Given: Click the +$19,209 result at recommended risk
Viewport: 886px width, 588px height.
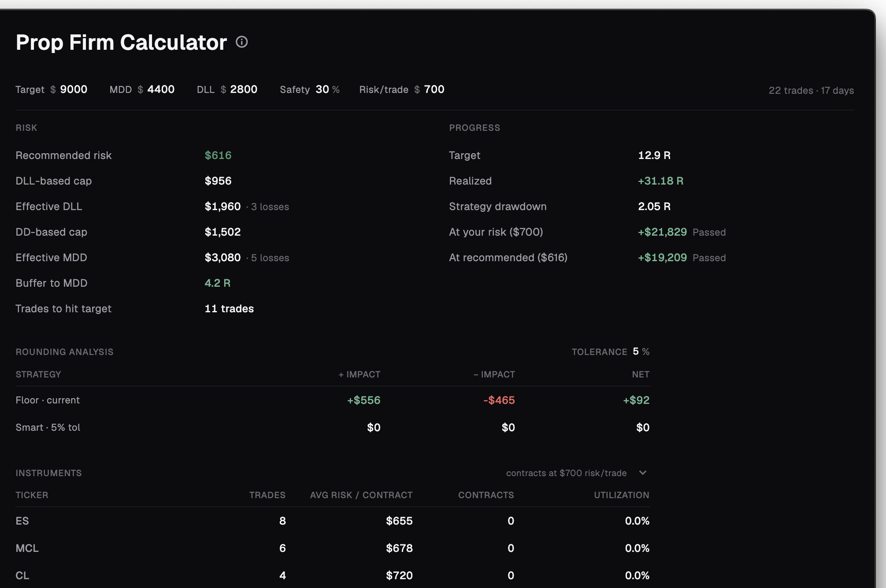Looking at the screenshot, I should pyautogui.click(x=662, y=258).
